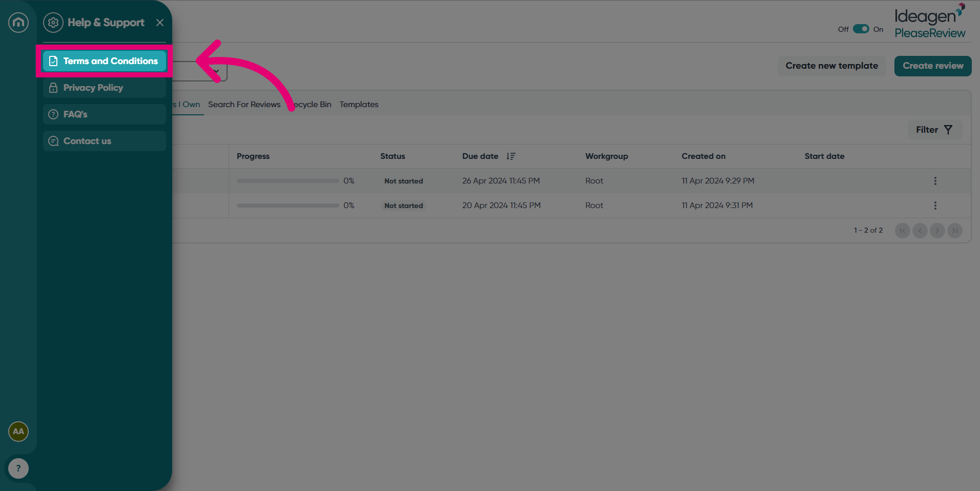The image size is (980, 491).
Task: Open the FAQ's entry
Action: click(x=105, y=114)
